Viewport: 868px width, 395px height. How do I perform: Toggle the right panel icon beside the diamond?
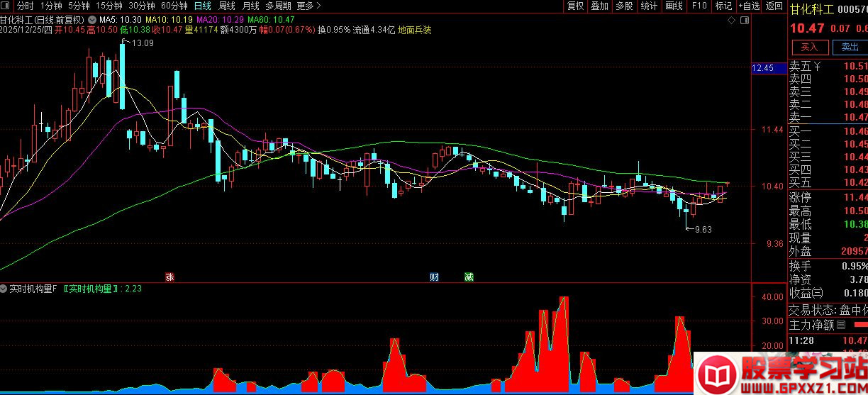point(743,20)
